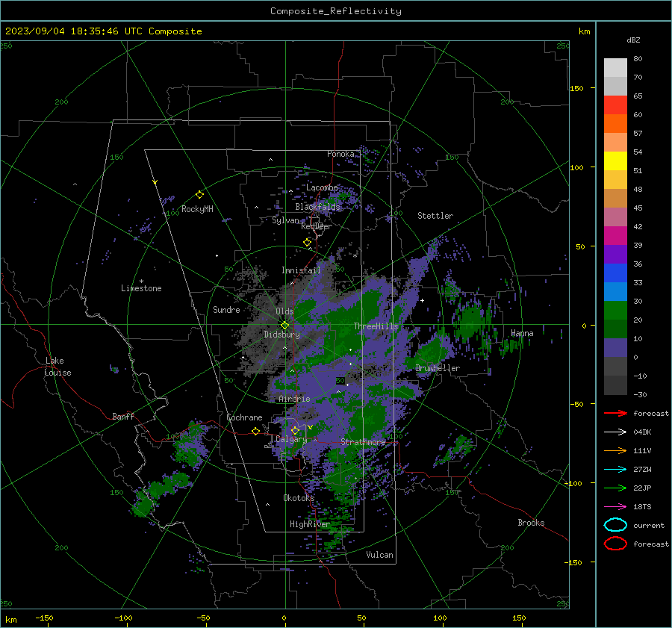Click the Strathmore label
Viewport: 672px width, 628px height.
pos(363,442)
